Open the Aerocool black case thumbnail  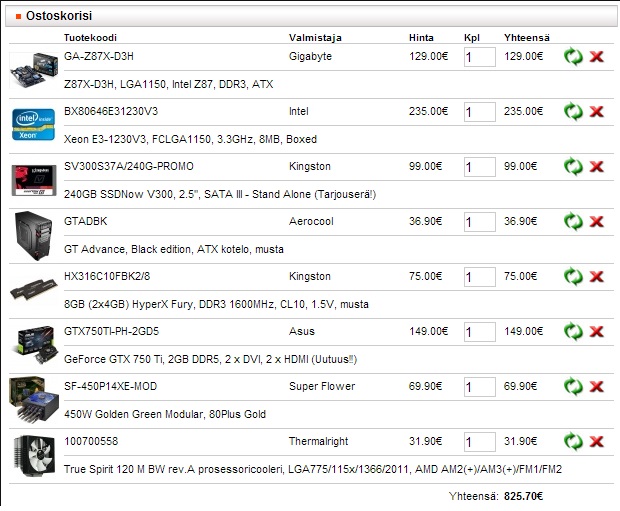pyautogui.click(x=34, y=236)
